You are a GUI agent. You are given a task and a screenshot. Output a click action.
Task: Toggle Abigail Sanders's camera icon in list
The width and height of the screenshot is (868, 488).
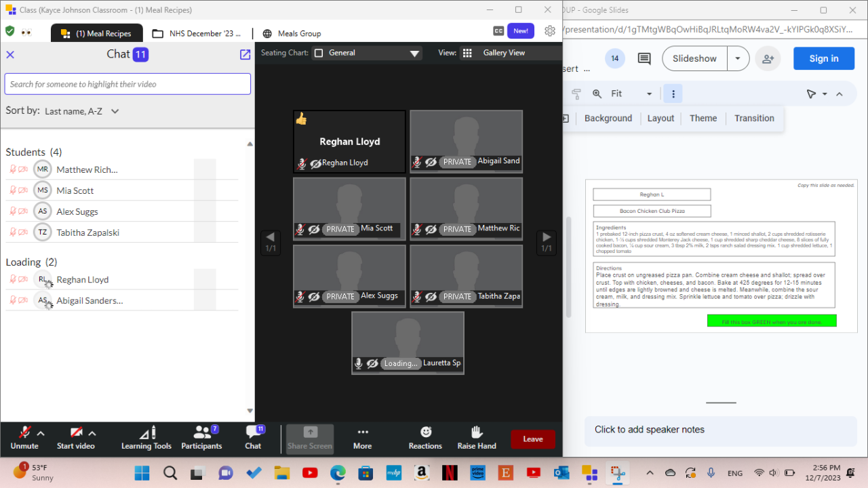pyautogui.click(x=23, y=300)
